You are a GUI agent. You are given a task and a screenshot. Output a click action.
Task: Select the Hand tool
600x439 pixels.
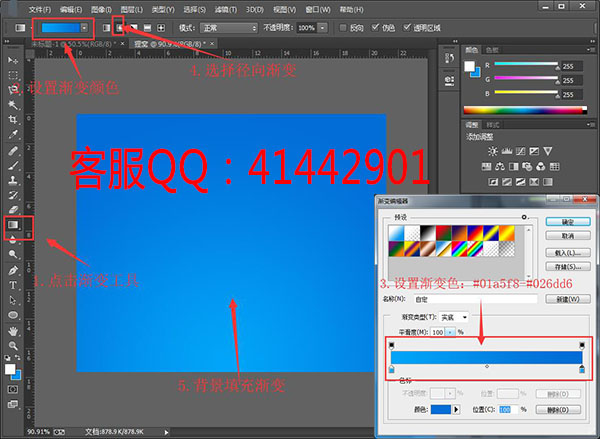click(x=13, y=330)
